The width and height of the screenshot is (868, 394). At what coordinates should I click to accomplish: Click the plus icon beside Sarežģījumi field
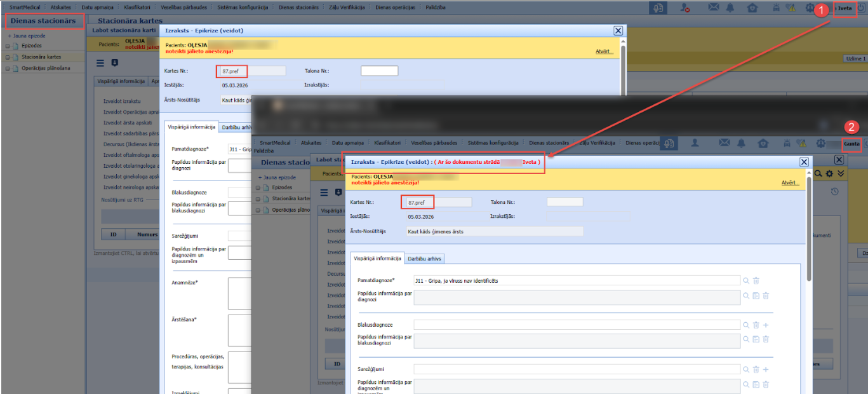766,369
